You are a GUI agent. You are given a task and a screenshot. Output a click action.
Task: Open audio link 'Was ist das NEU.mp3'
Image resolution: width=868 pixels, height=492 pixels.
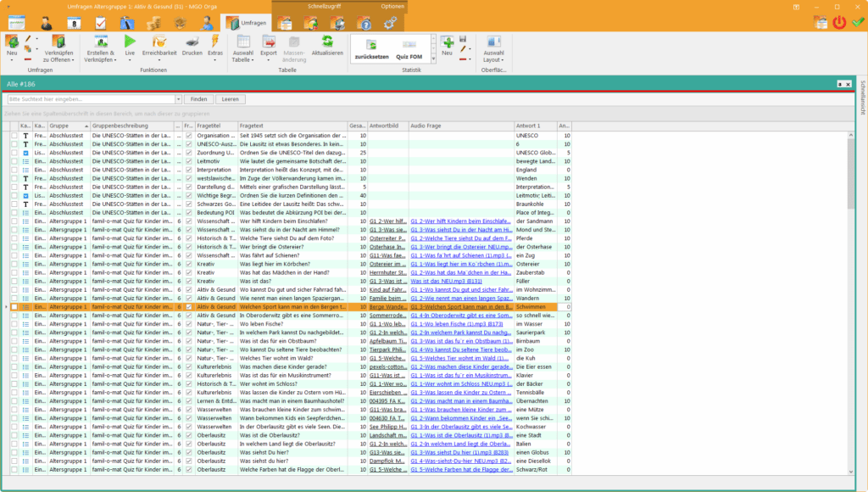(x=446, y=282)
